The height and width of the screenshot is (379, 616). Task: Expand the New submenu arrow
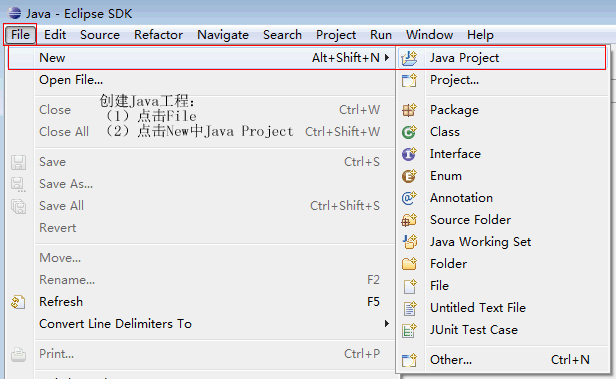(387, 58)
